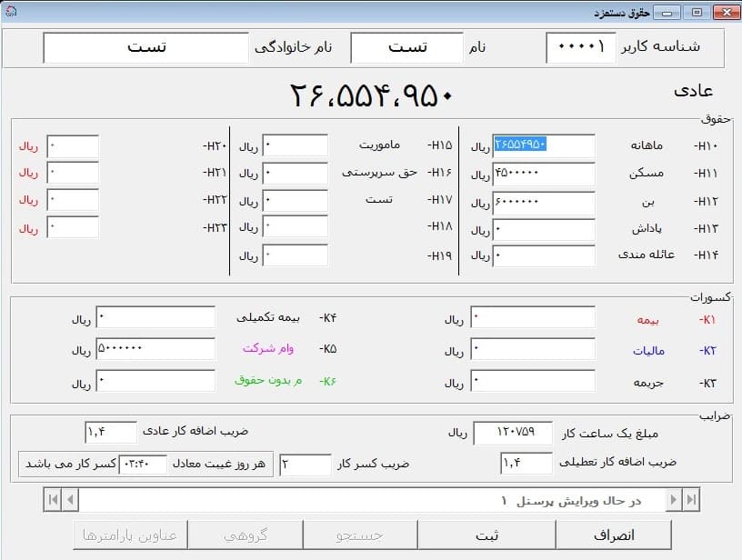Click the ضریب کسر کار field
Image resolution: width=742 pixels, height=560 pixels.
coord(306,465)
